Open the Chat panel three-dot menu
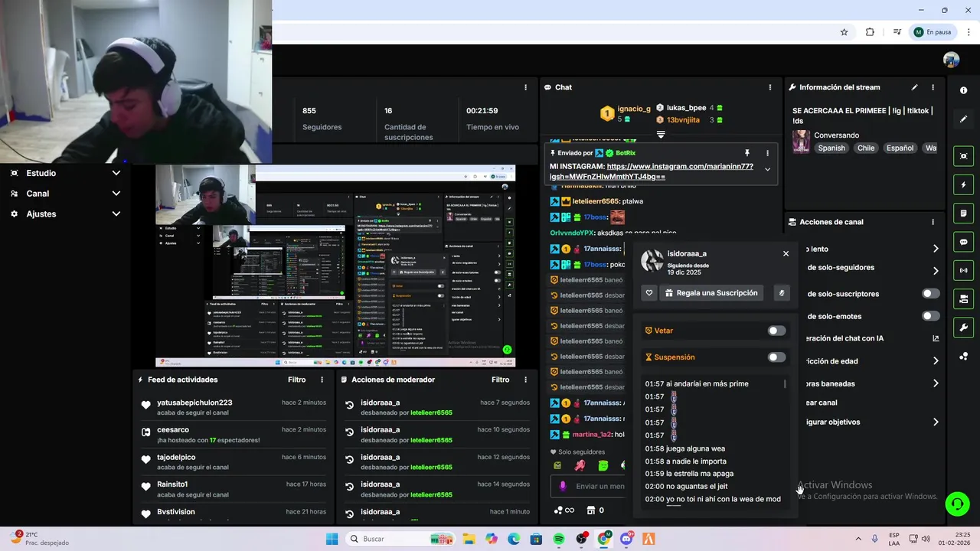This screenshot has height=551, width=980. pos(770,87)
